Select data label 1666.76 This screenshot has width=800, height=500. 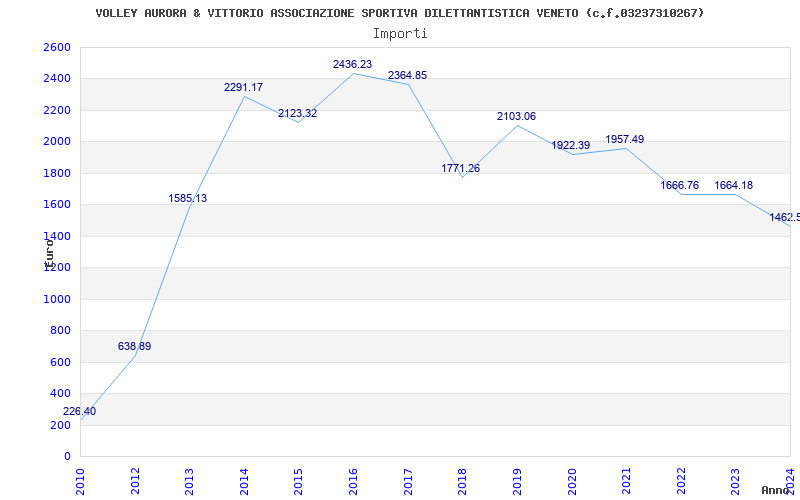680,185
